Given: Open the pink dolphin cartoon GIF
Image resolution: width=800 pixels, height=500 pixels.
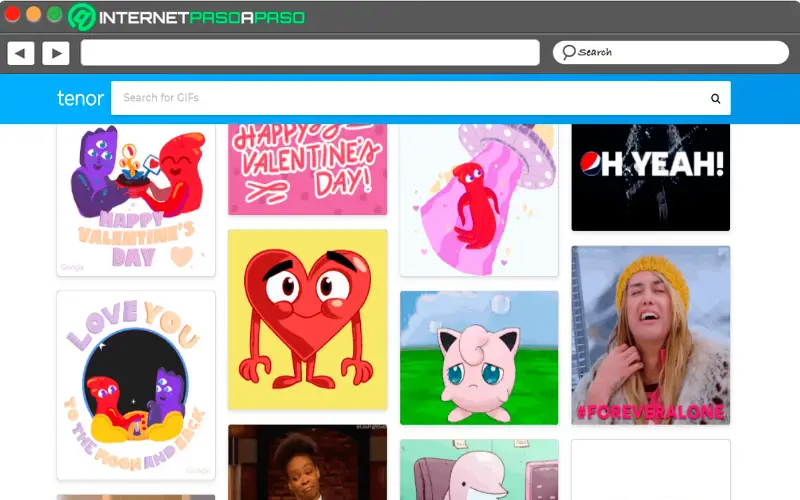Looking at the screenshot, I should (x=479, y=470).
